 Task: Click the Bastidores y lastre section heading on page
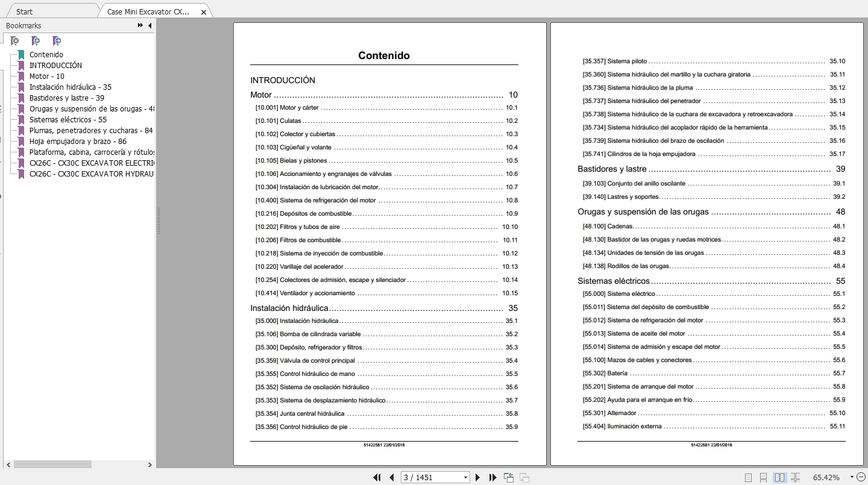pyautogui.click(x=612, y=169)
